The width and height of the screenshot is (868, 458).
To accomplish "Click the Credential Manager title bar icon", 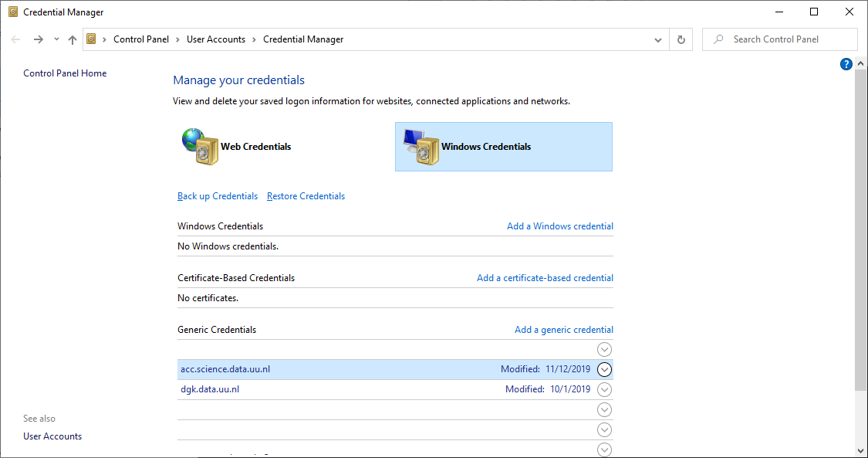I will coord(13,12).
